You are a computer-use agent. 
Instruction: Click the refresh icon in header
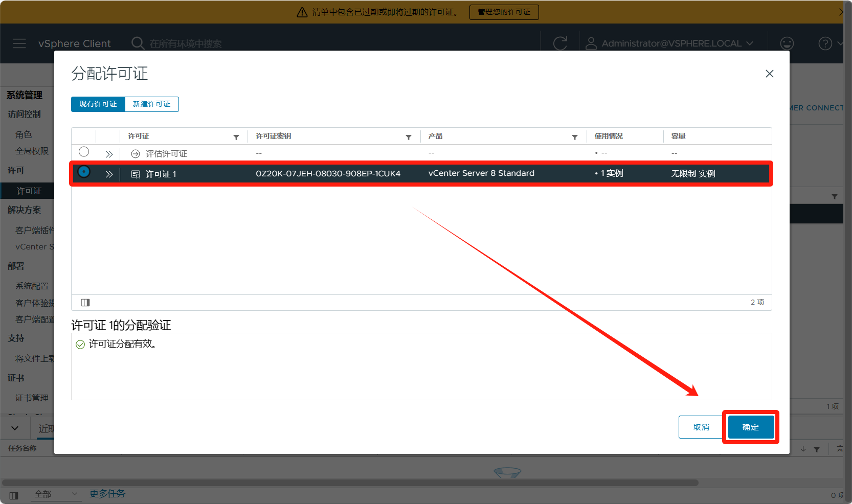click(560, 43)
